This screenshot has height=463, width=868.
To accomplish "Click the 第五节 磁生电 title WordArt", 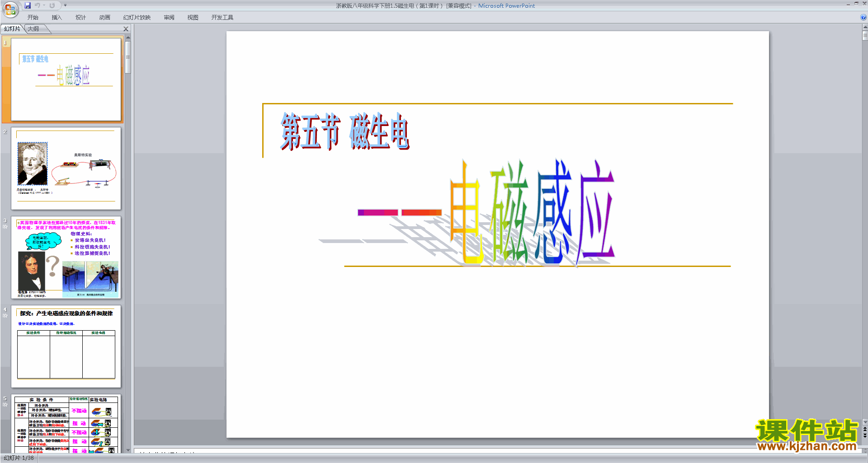I will (344, 131).
